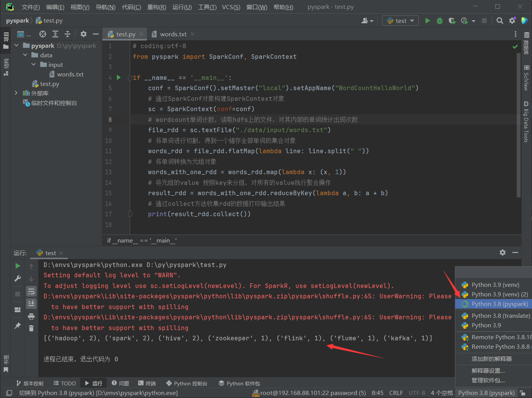Open the 编辑(E) menu

[x=55, y=7]
